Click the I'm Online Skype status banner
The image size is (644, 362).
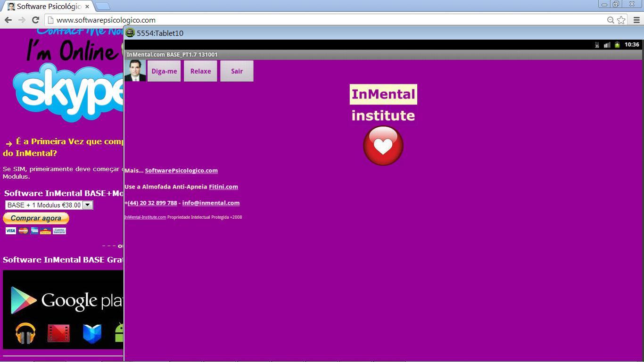(x=74, y=50)
